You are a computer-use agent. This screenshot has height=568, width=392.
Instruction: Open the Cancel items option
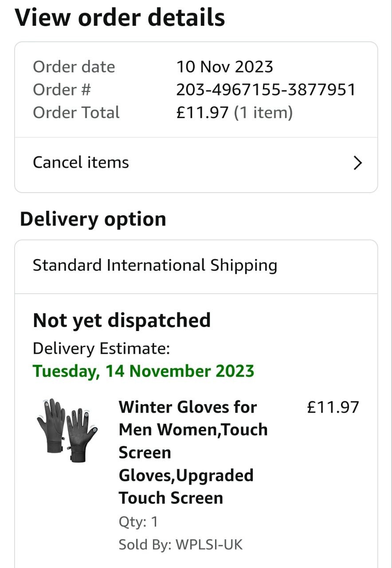click(81, 162)
